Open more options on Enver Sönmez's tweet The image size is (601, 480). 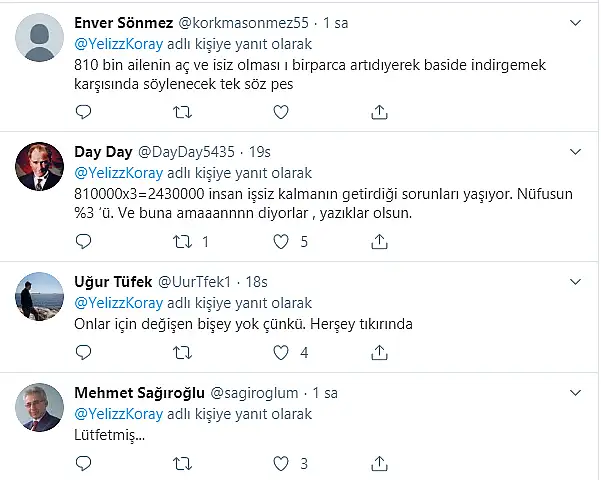tap(575, 22)
